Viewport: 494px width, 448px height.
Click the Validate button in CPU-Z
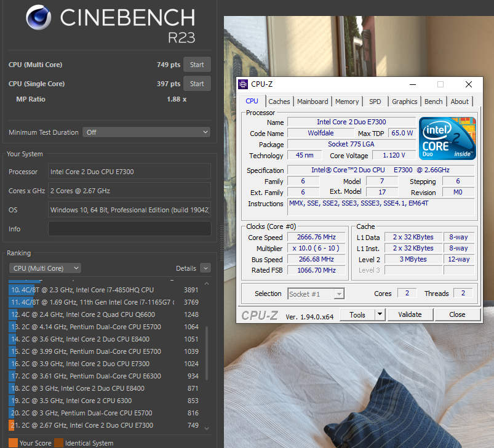point(410,314)
